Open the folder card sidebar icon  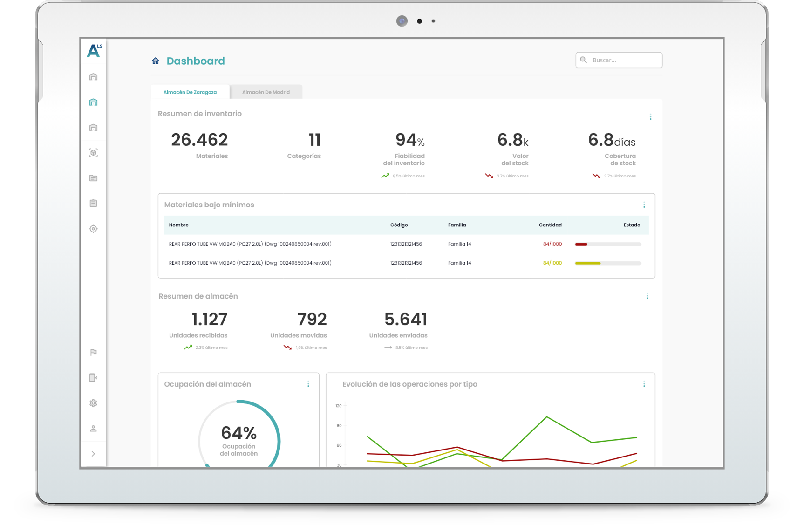coord(93,178)
